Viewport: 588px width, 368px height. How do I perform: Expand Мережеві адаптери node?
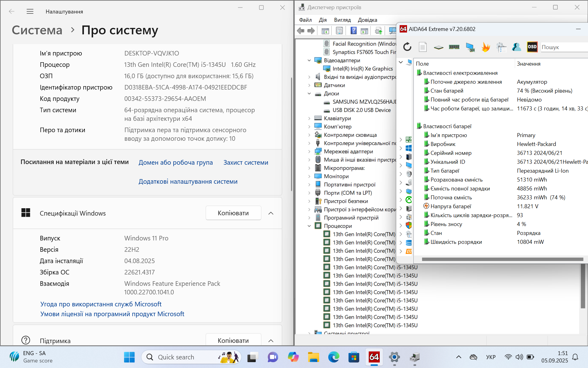(309, 151)
